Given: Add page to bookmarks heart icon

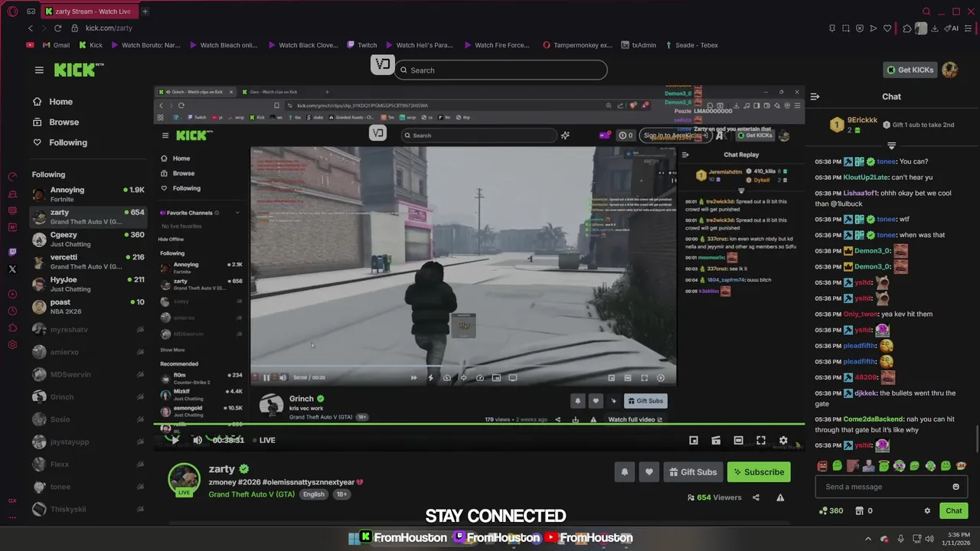Looking at the screenshot, I should (x=887, y=28).
